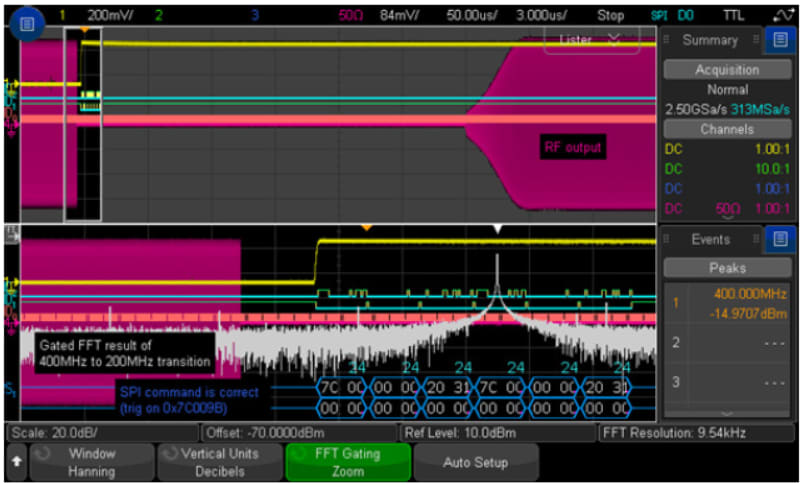804x487 pixels.
Task: Click the Channels button in Summary
Action: click(727, 129)
